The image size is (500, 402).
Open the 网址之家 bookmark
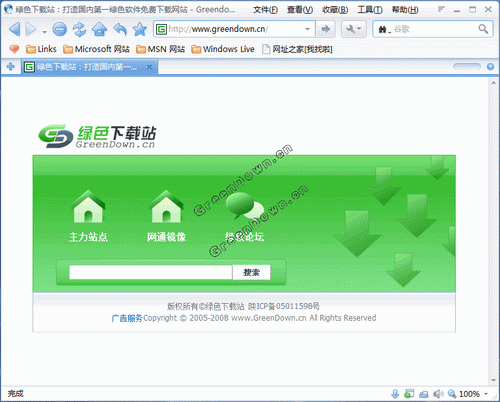[x=298, y=49]
